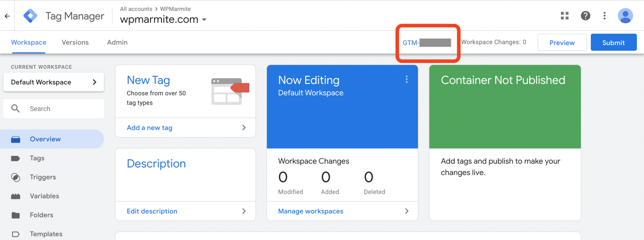
Task: Open Now Editing card options menu
Action: 407,79
